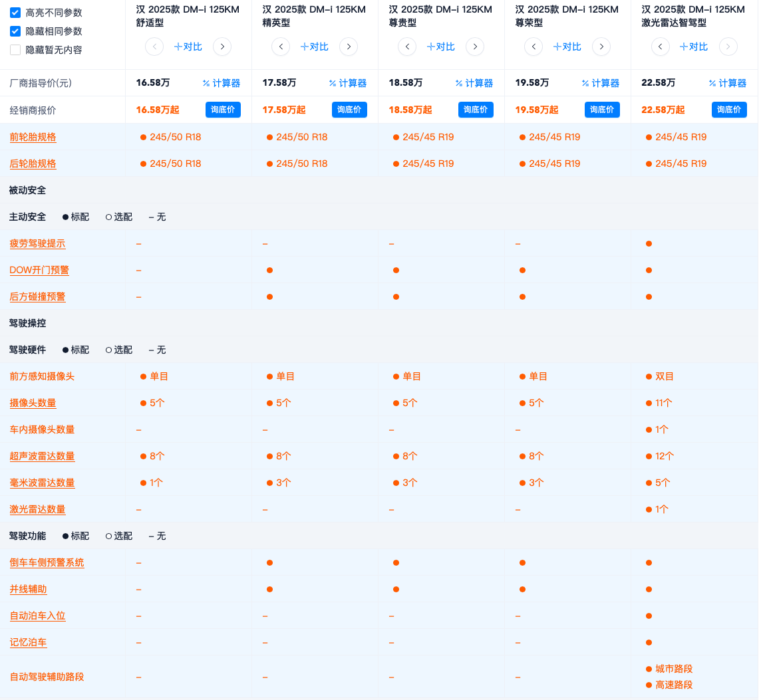Click the 12个 ultrasonic radar value

664,457
